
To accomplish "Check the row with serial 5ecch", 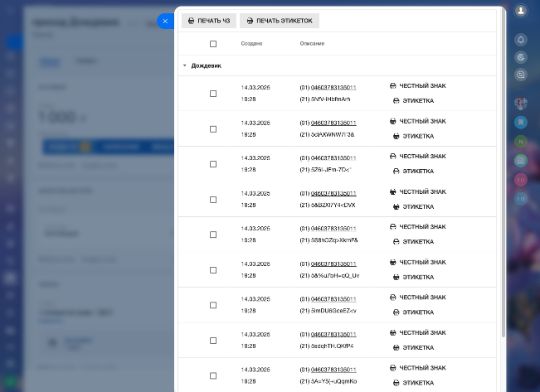I will coord(213,340).
